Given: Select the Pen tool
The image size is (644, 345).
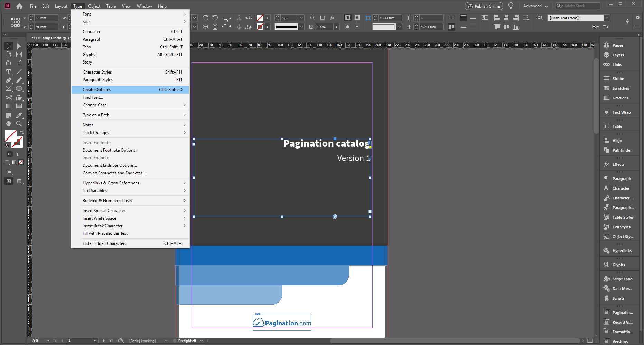Looking at the screenshot, I should (x=9, y=80).
